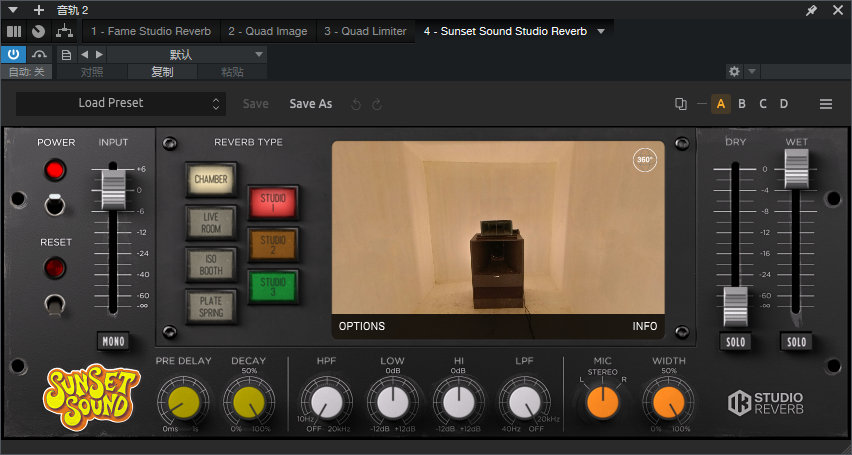The width and height of the screenshot is (852, 455).
Task: Click the DECAY knob
Action: click(x=249, y=403)
